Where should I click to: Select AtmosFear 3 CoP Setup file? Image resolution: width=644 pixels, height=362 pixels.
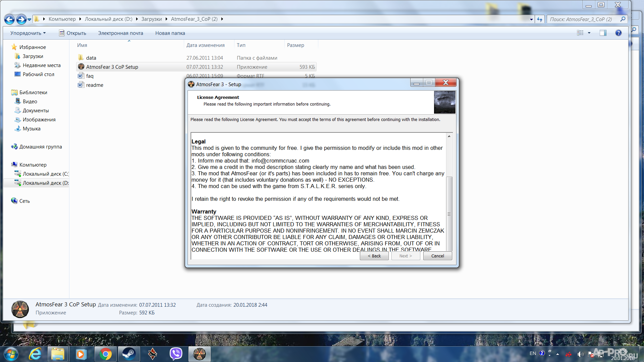(196, 67)
